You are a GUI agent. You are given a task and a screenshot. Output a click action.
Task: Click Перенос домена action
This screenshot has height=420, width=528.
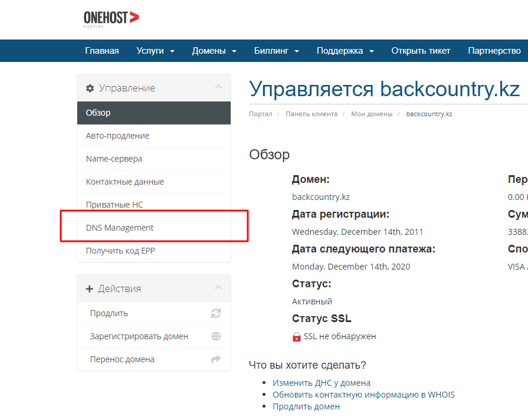tap(154, 359)
